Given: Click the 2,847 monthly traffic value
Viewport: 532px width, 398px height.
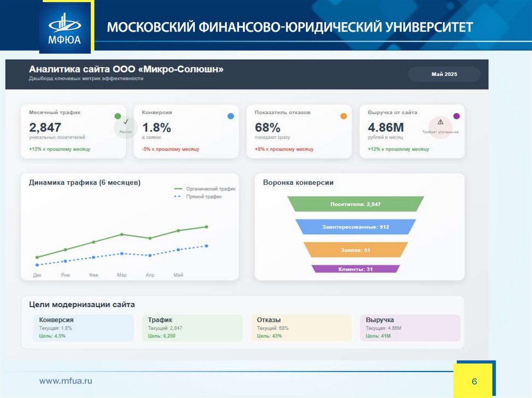Looking at the screenshot, I should point(45,128).
